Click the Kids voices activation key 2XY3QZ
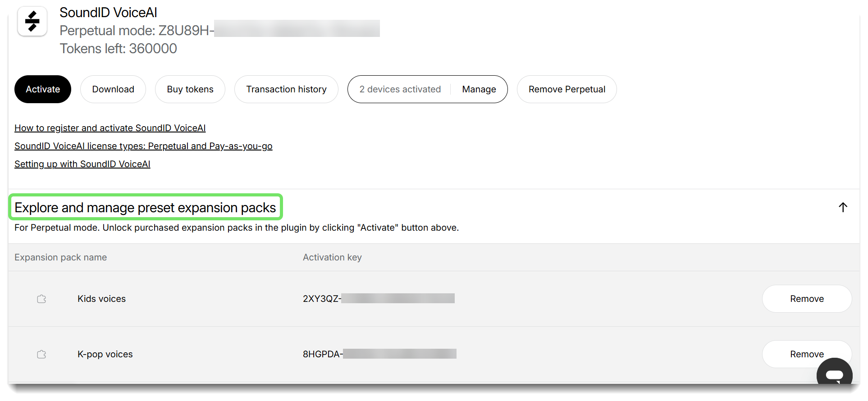Screen dimensions: 868x401 point(379,299)
